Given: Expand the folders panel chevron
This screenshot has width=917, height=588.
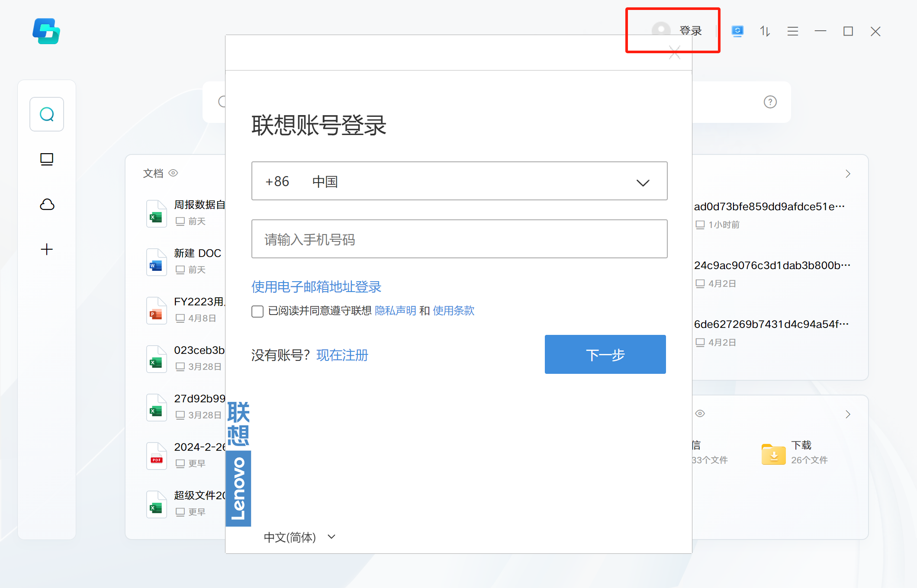Looking at the screenshot, I should [x=848, y=414].
